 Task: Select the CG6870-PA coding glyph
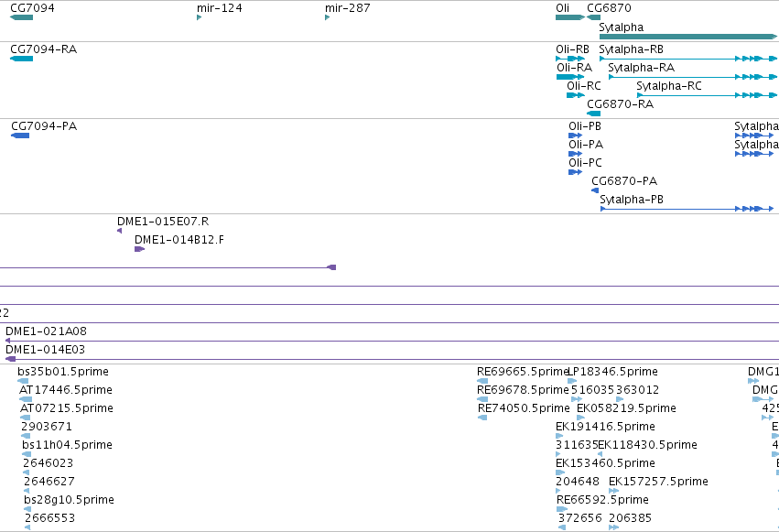point(595,190)
